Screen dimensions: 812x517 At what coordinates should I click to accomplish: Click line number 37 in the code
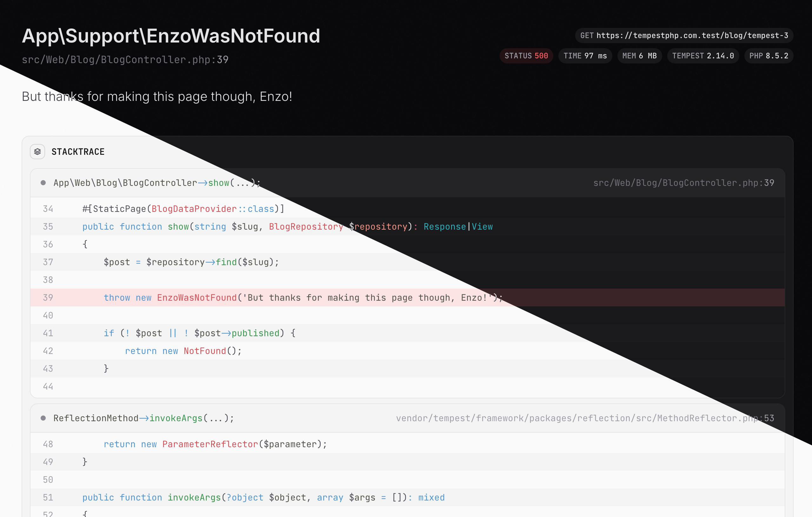click(48, 262)
